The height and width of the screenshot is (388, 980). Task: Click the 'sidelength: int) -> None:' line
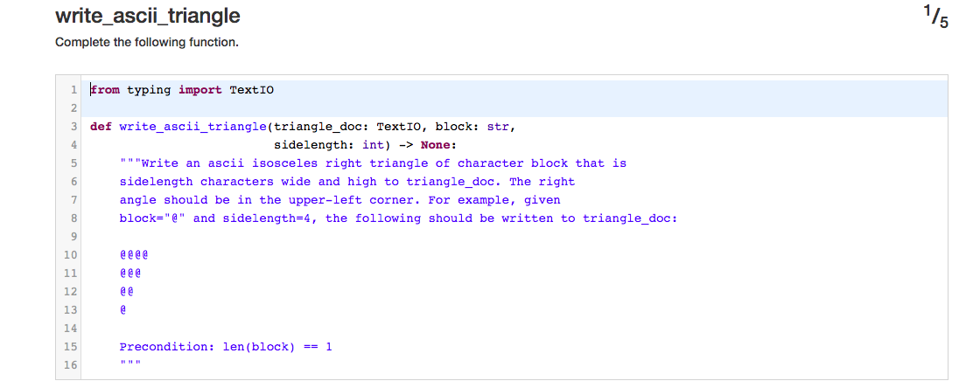point(366,145)
